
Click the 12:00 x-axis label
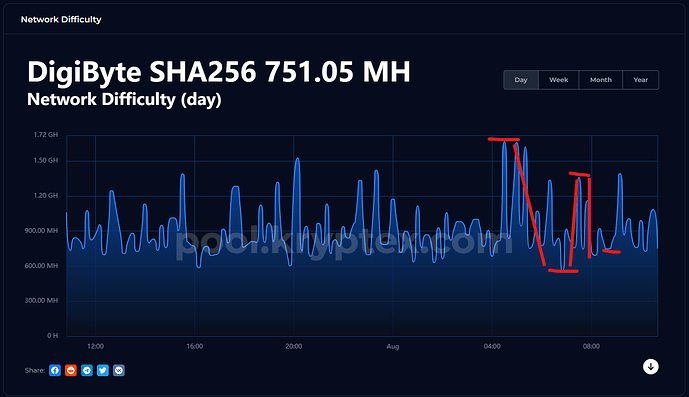pos(95,346)
